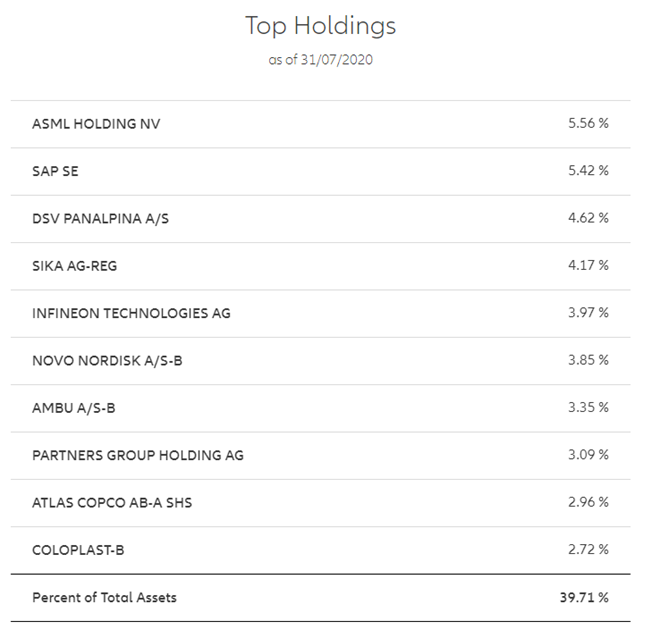Select the 3.97 % Infineon weight value
This screenshot has height=638, width=652.
pyautogui.click(x=587, y=313)
